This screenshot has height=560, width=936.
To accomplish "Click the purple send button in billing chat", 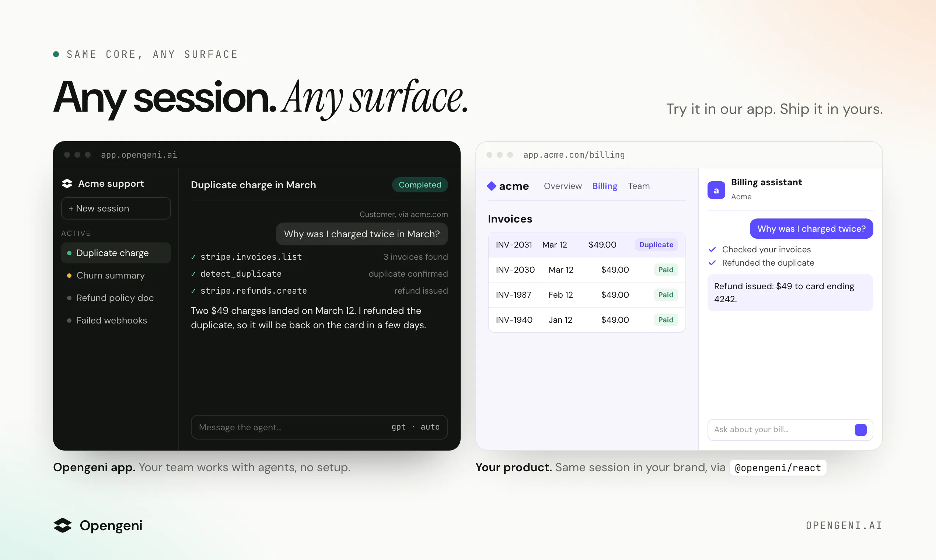I will [x=860, y=430].
